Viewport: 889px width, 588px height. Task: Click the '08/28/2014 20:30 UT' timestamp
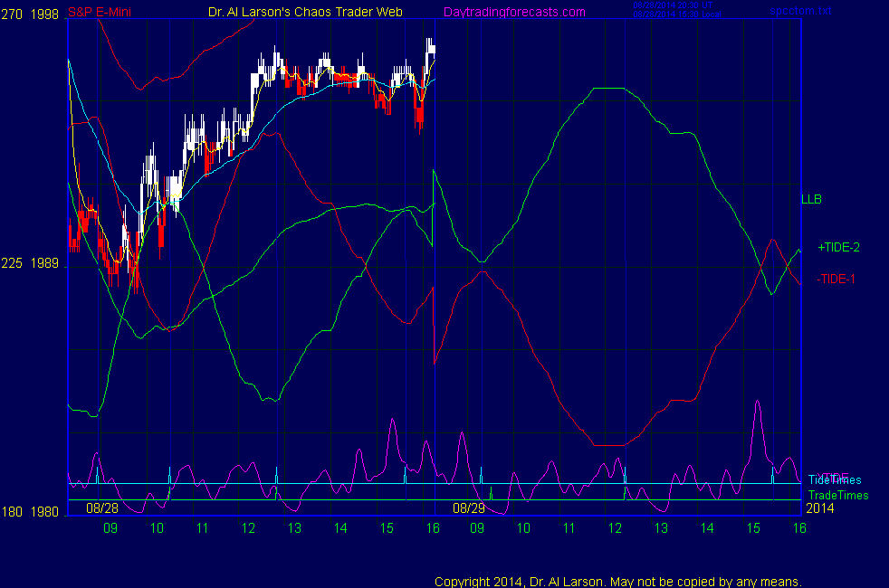(673, 5)
